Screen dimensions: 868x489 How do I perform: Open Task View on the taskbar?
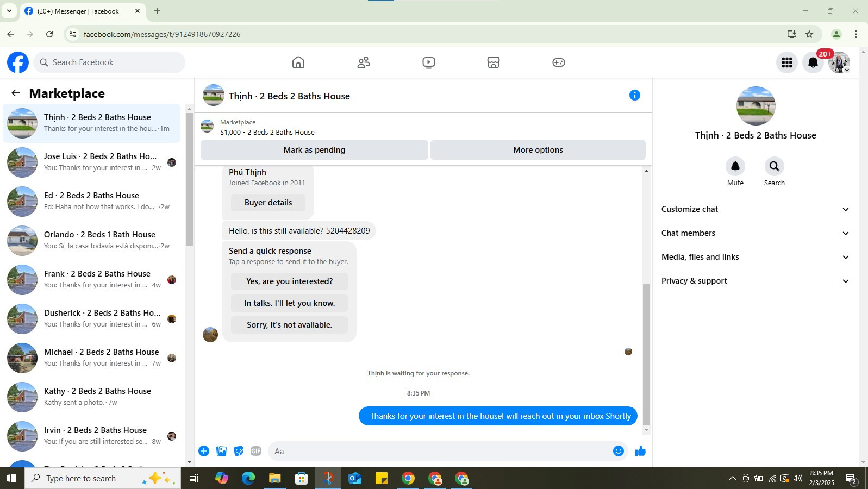(x=193, y=478)
